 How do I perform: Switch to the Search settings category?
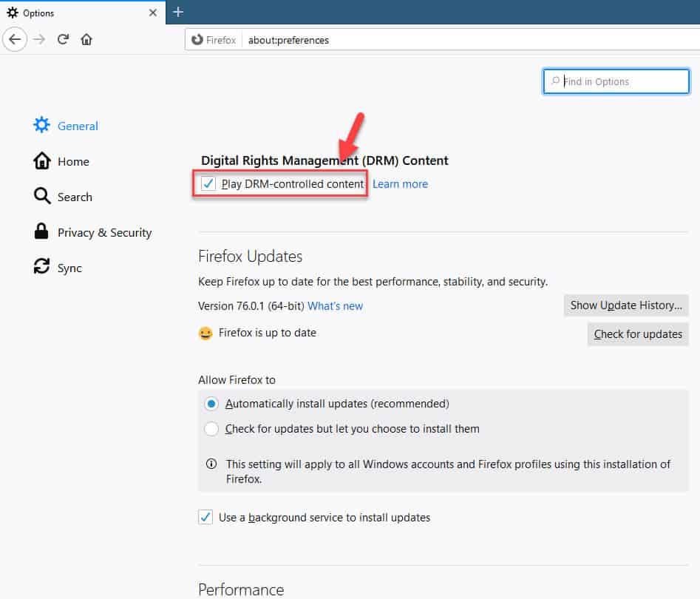coord(63,197)
